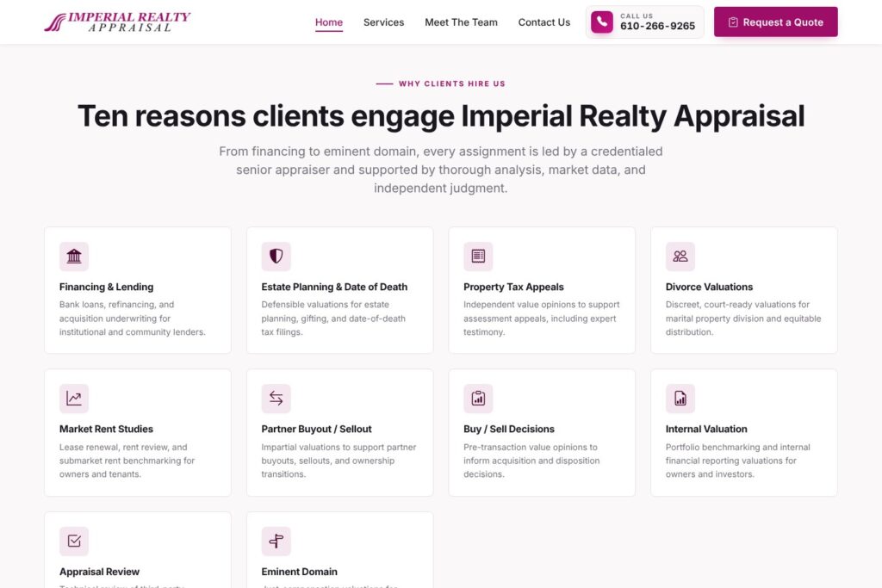Screen dimensions: 882x588
Task: Click the bank building icon for Financing & Lending
Action: (x=74, y=257)
